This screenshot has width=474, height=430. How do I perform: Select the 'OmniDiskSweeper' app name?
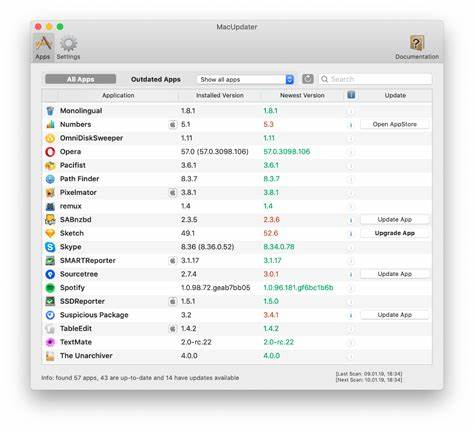pyautogui.click(x=91, y=138)
